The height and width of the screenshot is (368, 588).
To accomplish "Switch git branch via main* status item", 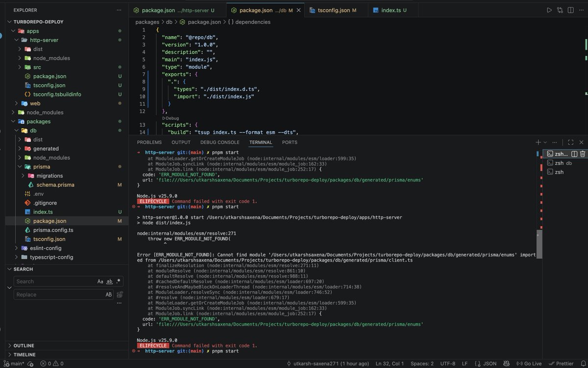I will (14, 364).
